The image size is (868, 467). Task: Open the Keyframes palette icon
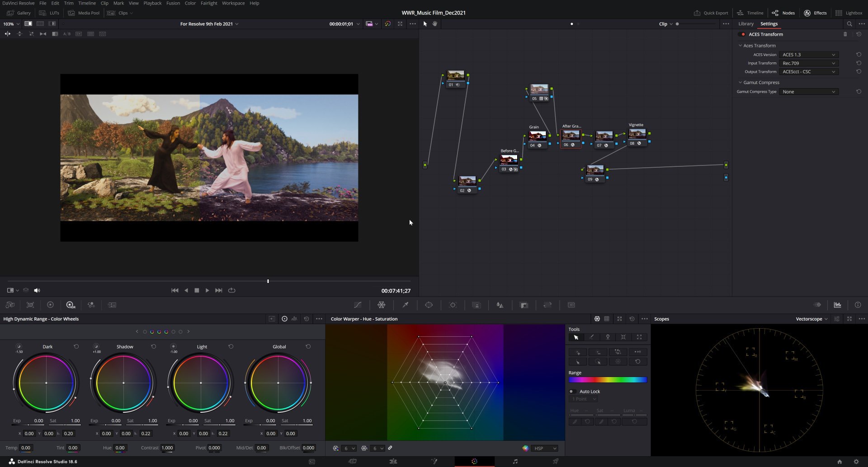(x=817, y=305)
